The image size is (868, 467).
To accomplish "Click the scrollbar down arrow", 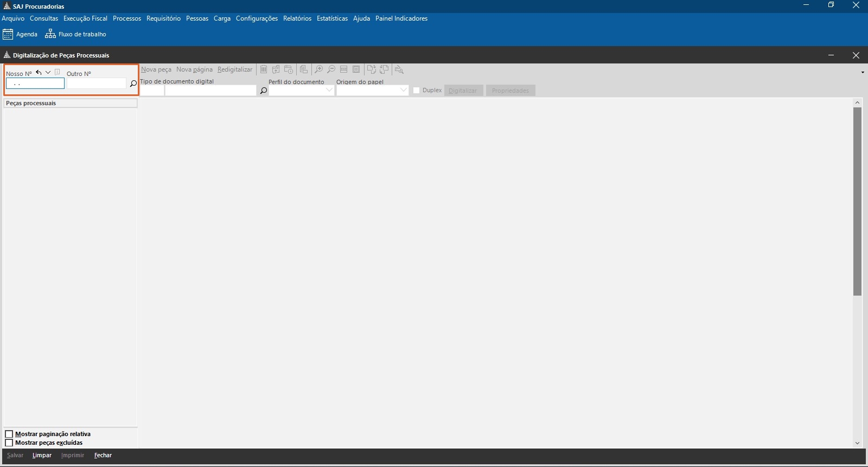I will [857, 443].
